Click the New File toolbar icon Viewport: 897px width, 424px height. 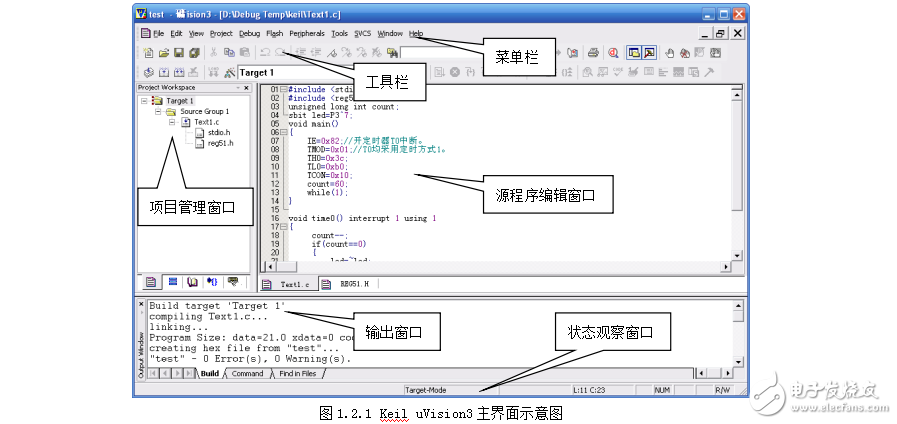coord(148,52)
